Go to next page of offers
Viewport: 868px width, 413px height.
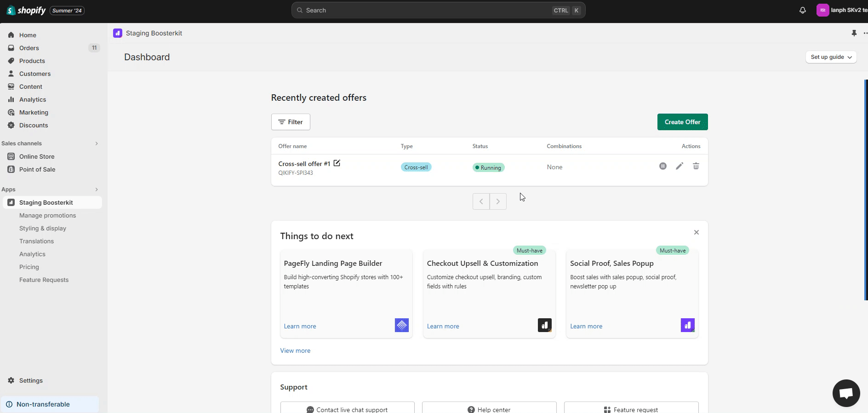[498, 201]
